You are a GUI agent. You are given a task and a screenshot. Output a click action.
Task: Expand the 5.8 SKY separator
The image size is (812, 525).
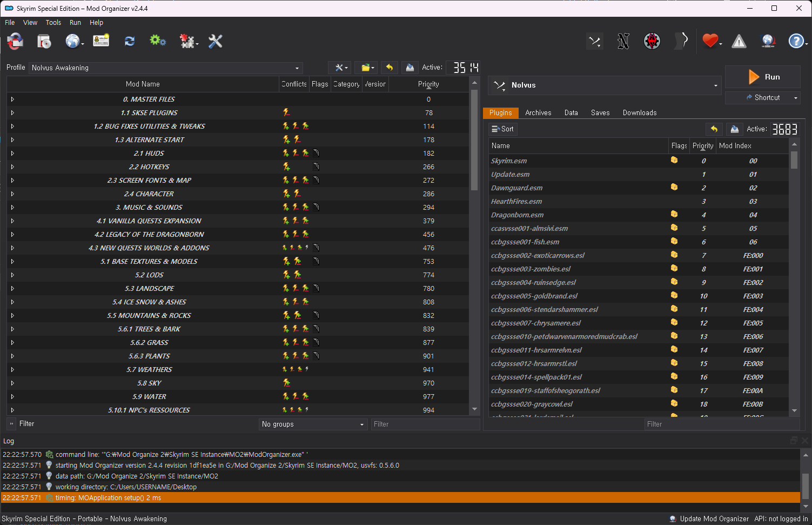click(12, 383)
